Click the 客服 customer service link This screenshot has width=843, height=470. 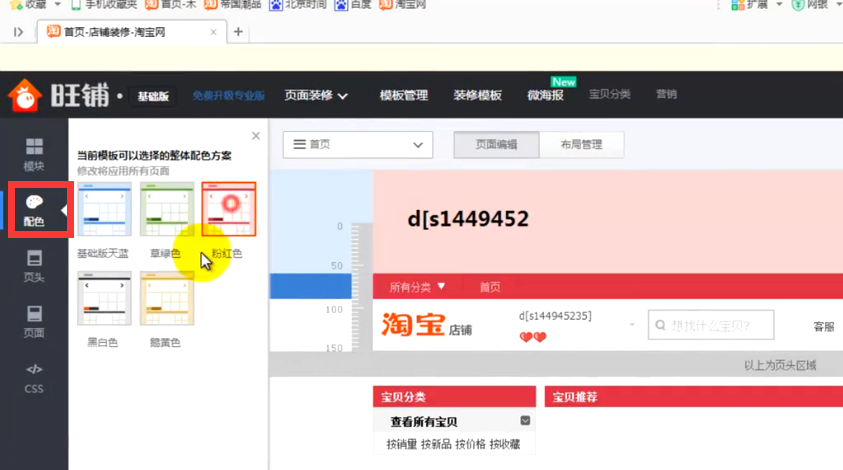(824, 326)
